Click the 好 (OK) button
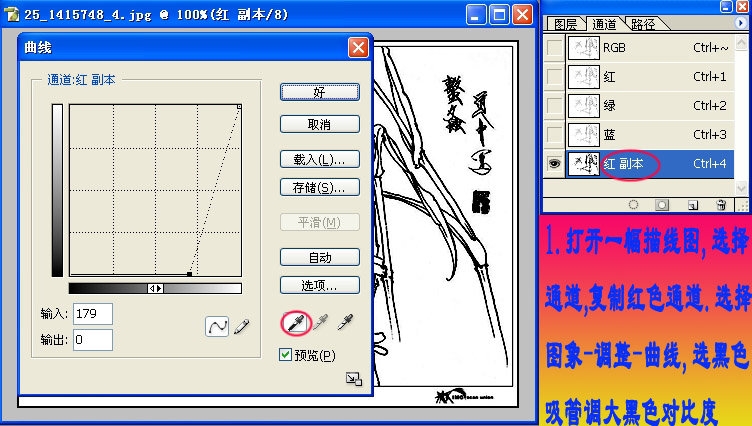752x426 pixels. (x=319, y=92)
